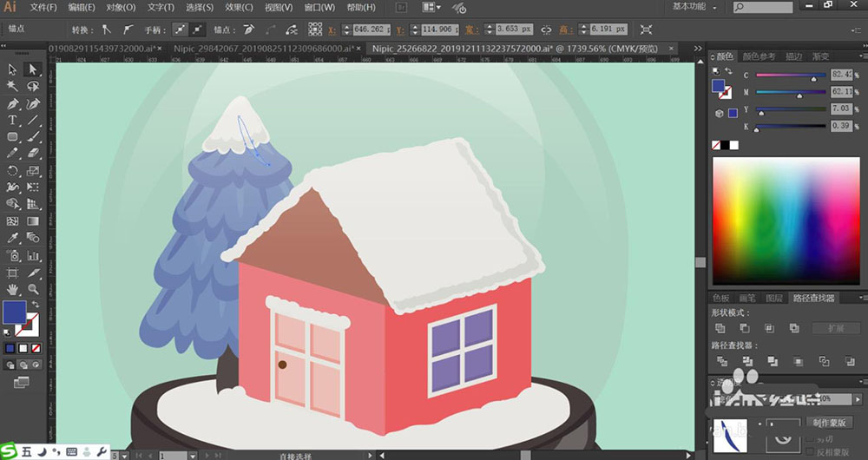This screenshot has width=868, height=460.
Task: Click the Swap Fill and Stroke arrow
Action: point(36,305)
